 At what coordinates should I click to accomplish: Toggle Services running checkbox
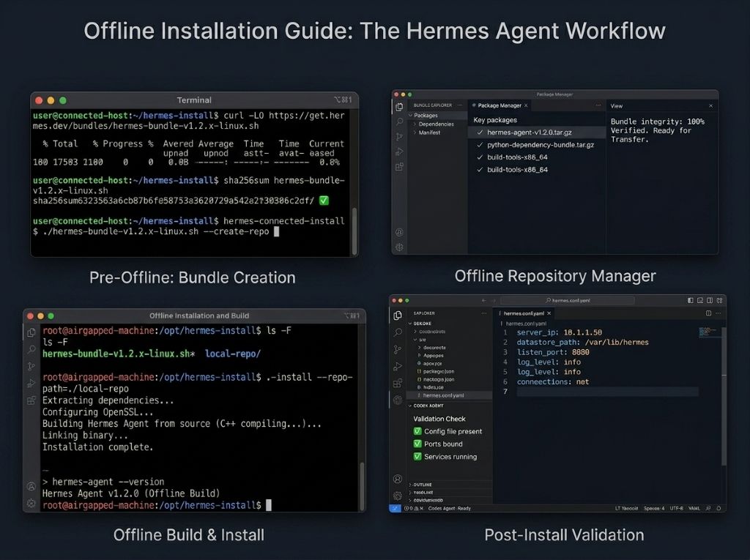(417, 457)
